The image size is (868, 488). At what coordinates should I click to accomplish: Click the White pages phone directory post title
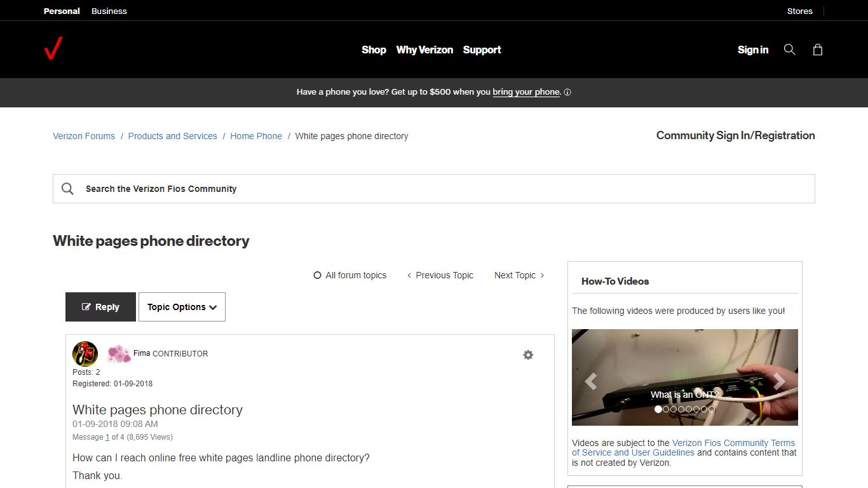(x=158, y=410)
